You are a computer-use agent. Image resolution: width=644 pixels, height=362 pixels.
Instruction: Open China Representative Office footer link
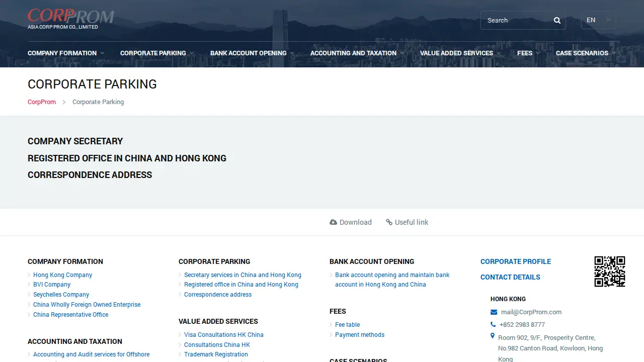pyautogui.click(x=70, y=315)
